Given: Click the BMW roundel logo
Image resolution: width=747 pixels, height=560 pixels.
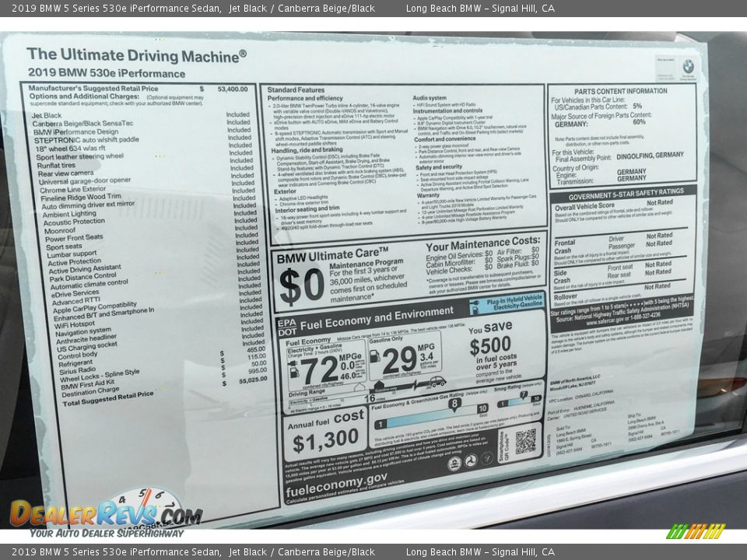Looking at the screenshot, I should (688, 68).
